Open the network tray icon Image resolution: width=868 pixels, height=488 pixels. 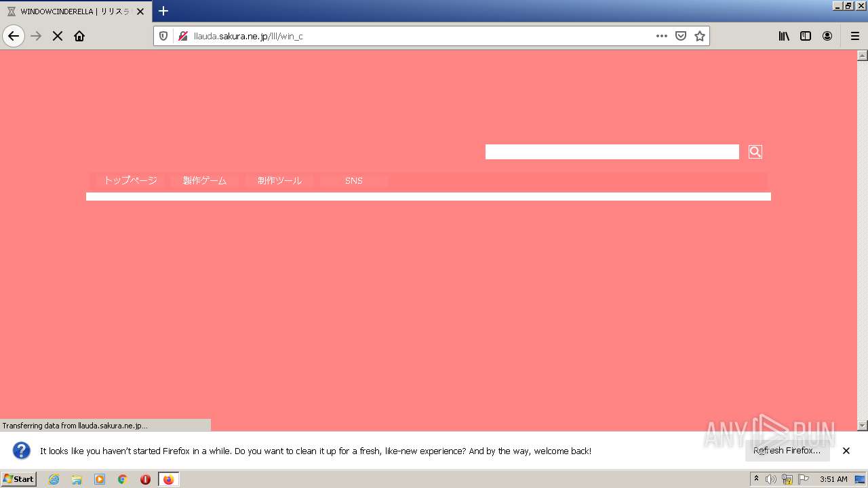[787, 479]
